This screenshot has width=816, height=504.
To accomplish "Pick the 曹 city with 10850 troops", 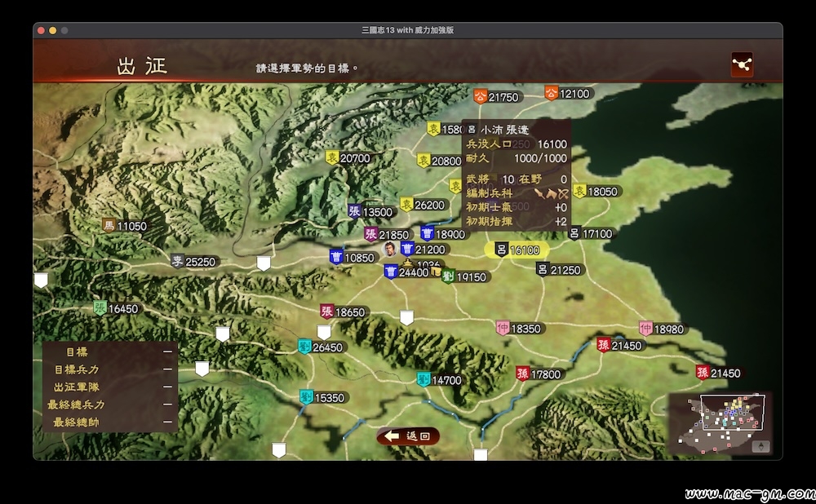I will point(353,257).
